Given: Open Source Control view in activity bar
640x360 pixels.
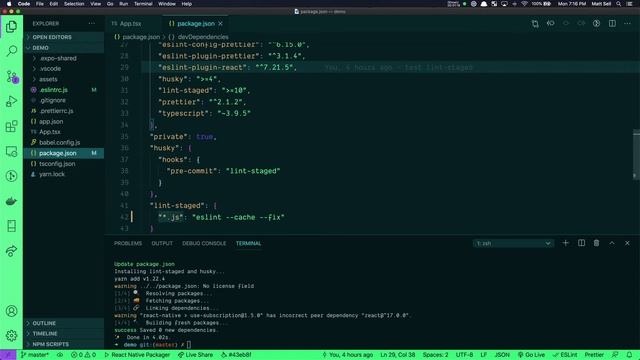Looking at the screenshot, I should pyautogui.click(x=11, y=76).
